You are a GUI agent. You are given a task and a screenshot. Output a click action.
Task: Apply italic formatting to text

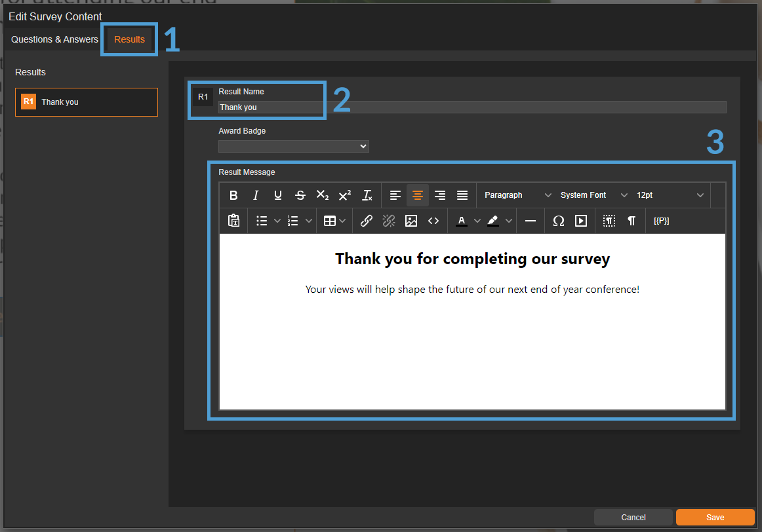pyautogui.click(x=256, y=195)
